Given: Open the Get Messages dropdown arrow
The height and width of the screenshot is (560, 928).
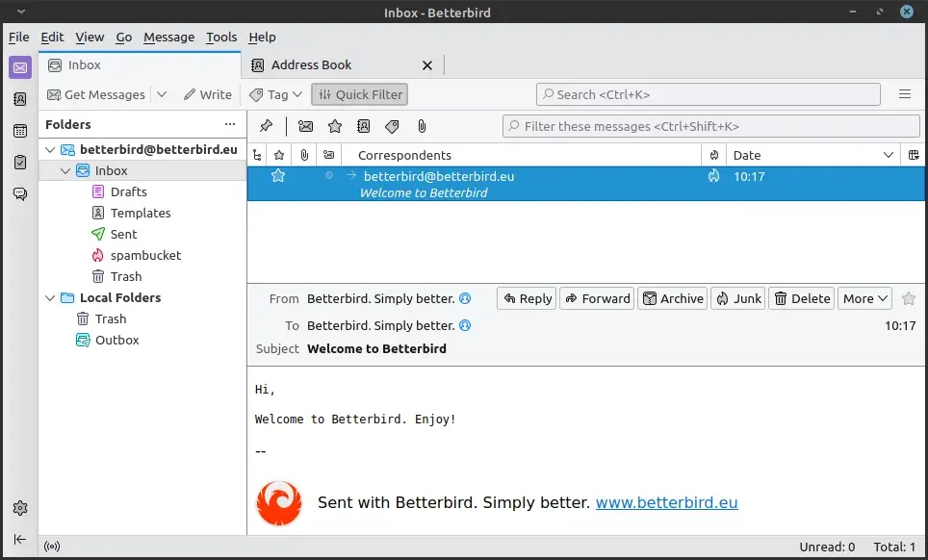Looking at the screenshot, I should (x=162, y=94).
